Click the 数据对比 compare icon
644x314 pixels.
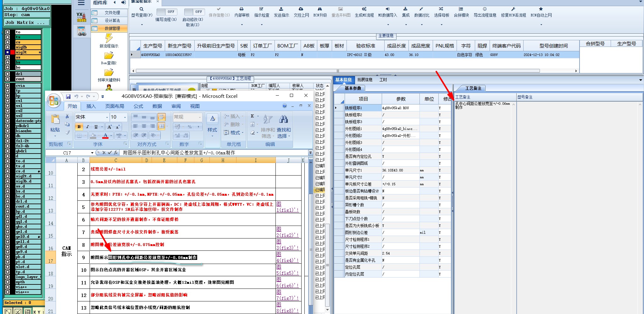click(421, 9)
